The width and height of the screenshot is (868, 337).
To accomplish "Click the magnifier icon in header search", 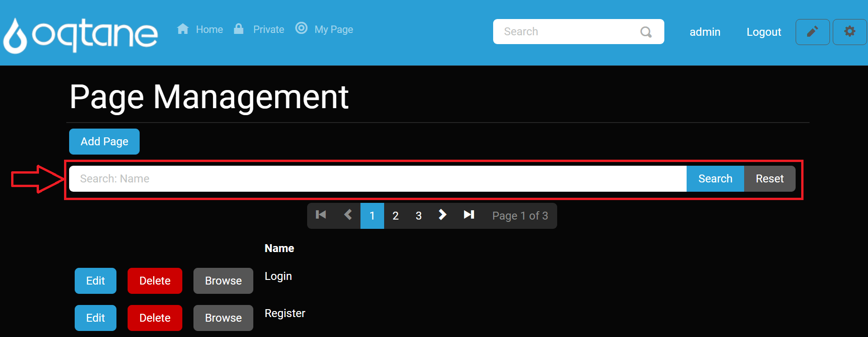I will pos(646,32).
